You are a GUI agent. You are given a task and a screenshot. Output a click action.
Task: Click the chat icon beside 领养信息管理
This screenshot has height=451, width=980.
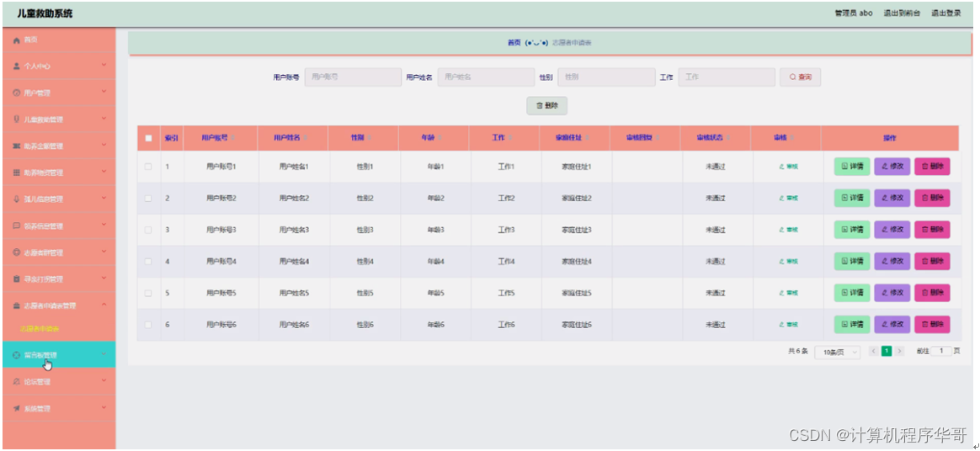[17, 225]
